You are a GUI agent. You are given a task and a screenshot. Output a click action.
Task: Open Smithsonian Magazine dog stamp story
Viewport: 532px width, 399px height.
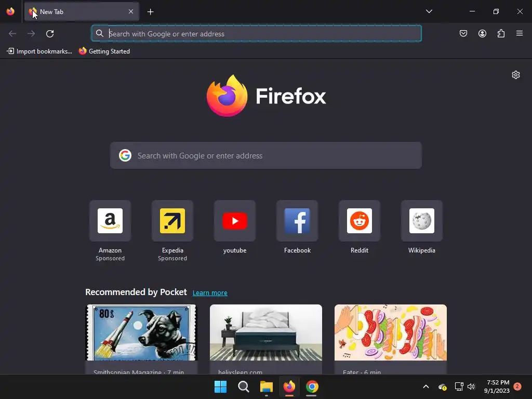[141, 339]
